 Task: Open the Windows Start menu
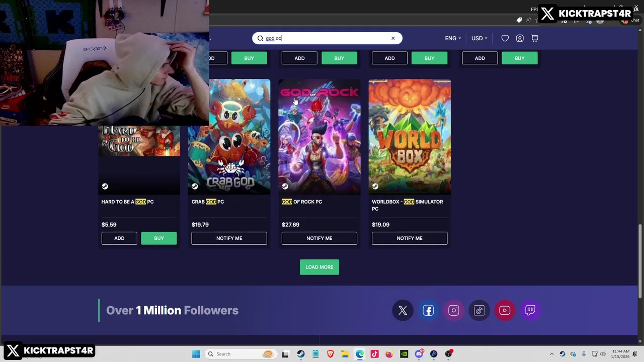tap(196, 354)
